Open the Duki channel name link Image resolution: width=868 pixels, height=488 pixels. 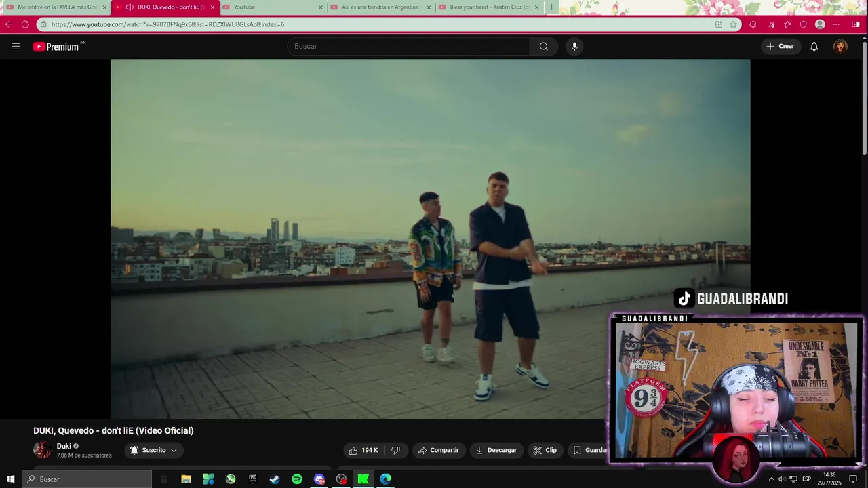(64, 446)
